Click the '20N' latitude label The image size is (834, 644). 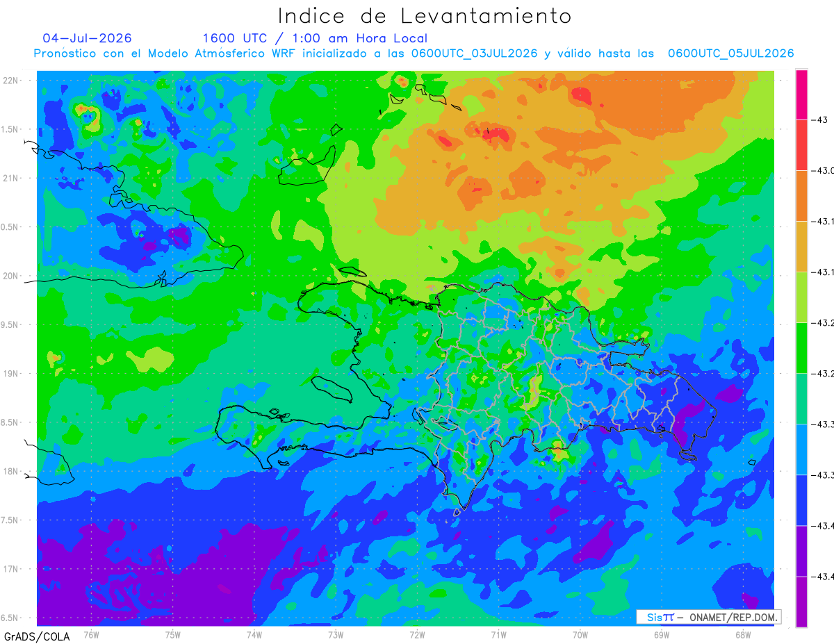tap(10, 276)
